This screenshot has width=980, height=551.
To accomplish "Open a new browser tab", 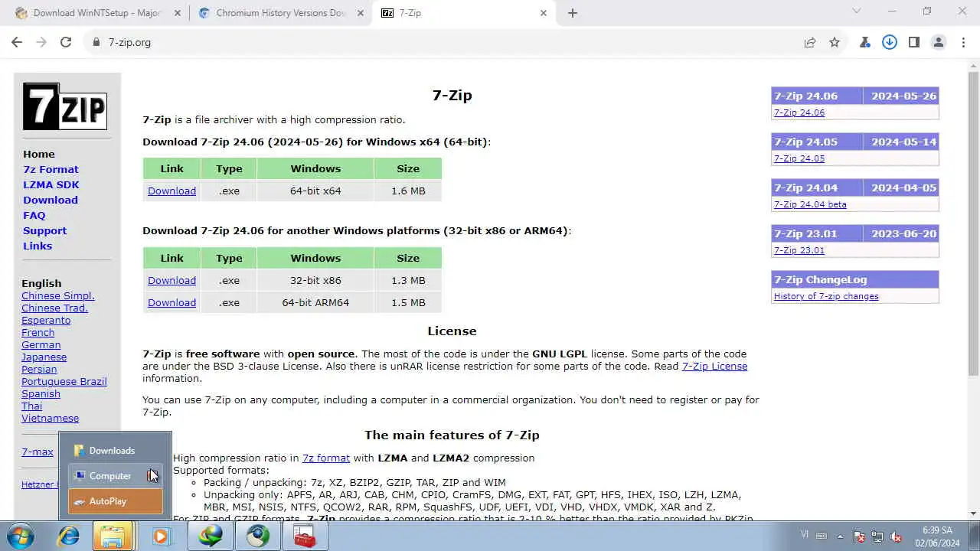I will [x=573, y=13].
